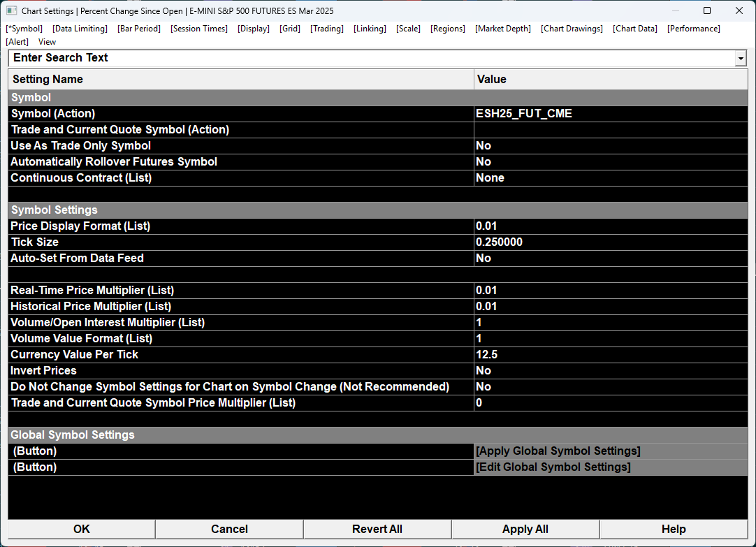The image size is (756, 547).
Task: Click the Cancel button
Action: [x=229, y=529]
